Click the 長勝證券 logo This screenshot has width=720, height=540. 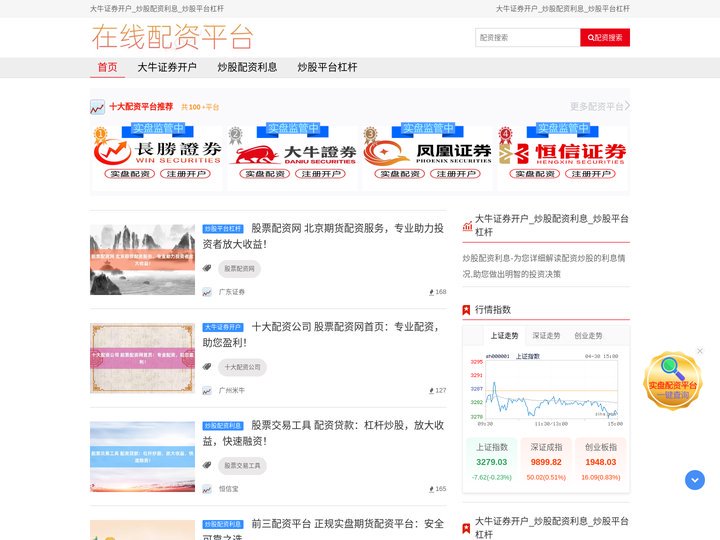pyautogui.click(x=158, y=152)
